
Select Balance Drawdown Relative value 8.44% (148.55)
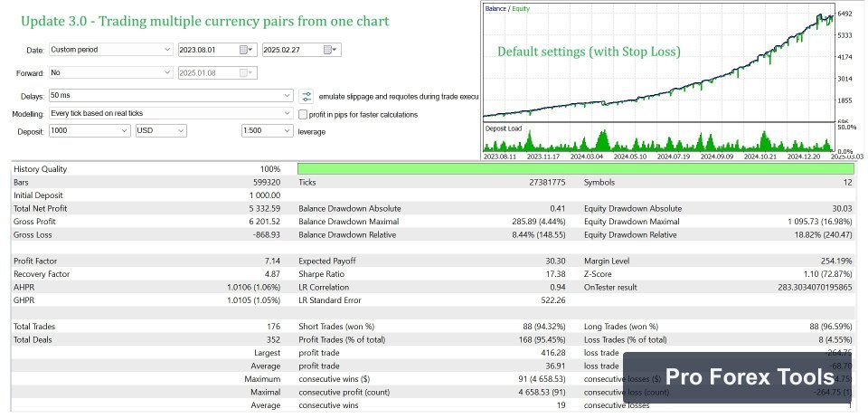(537, 234)
